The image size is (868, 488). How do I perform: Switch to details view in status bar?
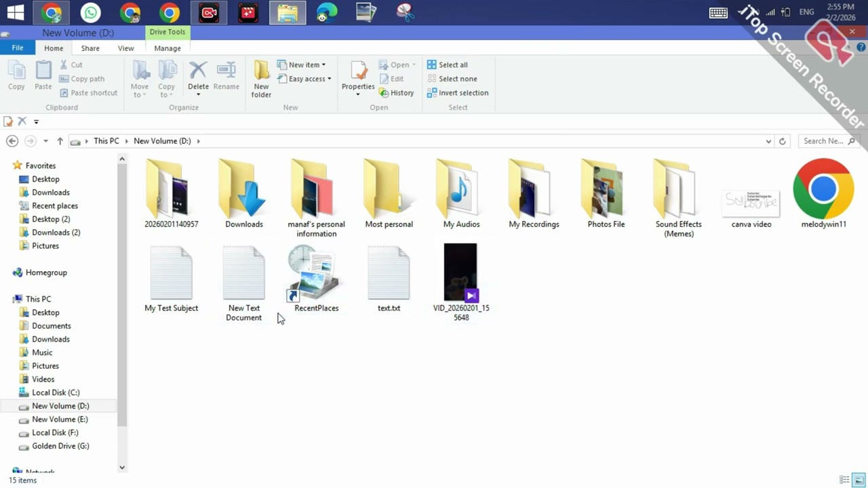coord(844,480)
